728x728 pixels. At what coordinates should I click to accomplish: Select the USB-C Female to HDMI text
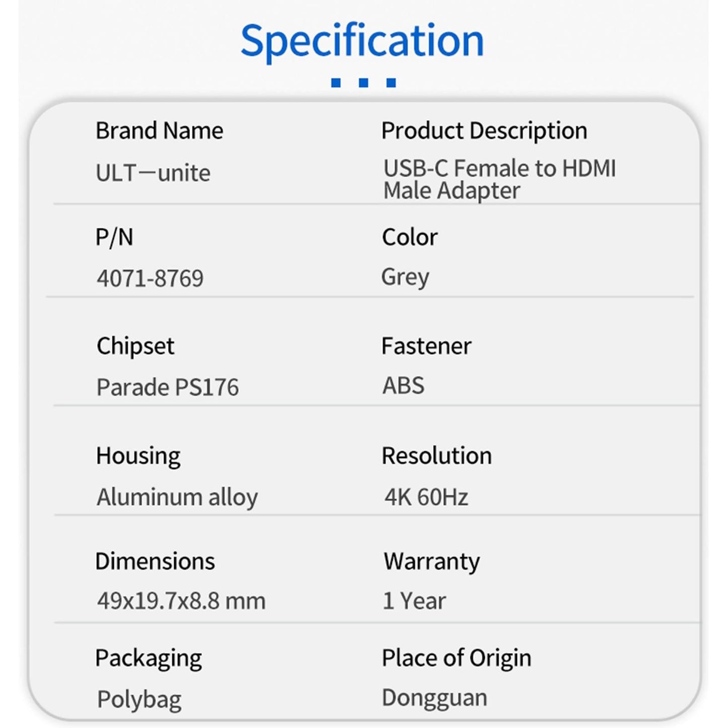click(x=499, y=168)
